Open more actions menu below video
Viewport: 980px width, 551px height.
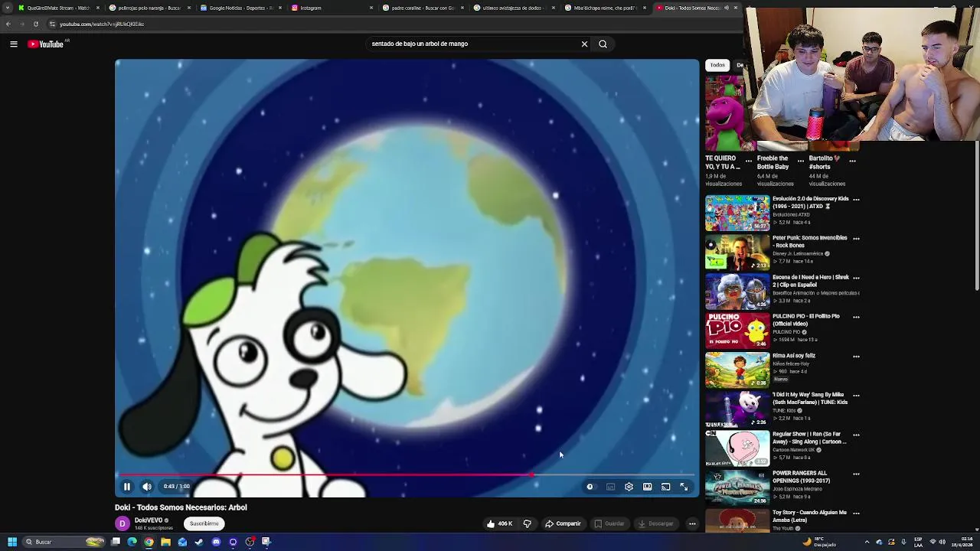coord(692,524)
